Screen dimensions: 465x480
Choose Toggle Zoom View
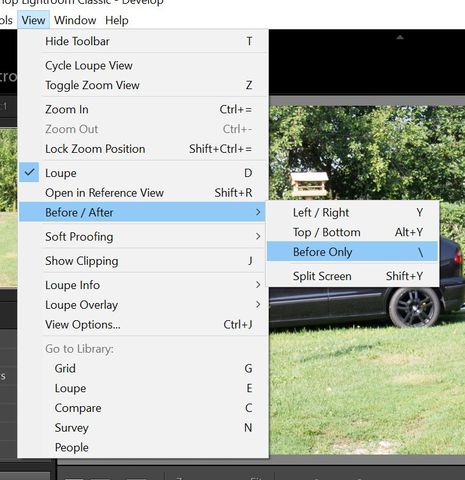point(143,85)
